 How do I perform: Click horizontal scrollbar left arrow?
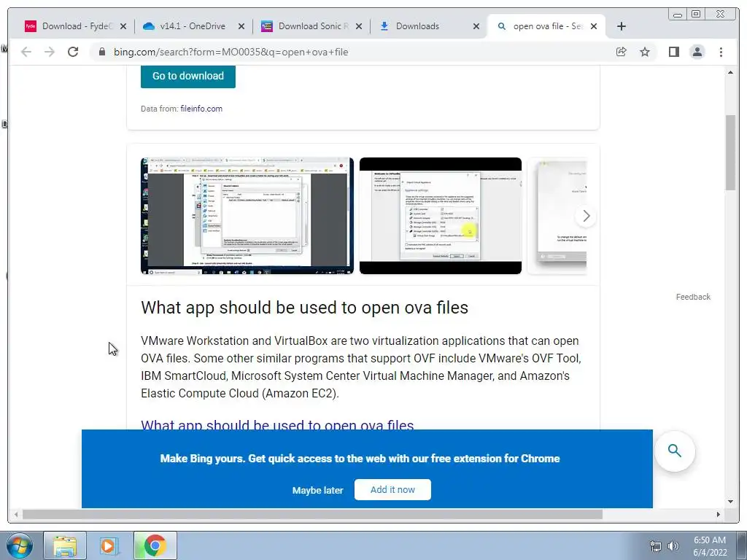pyautogui.click(x=16, y=514)
